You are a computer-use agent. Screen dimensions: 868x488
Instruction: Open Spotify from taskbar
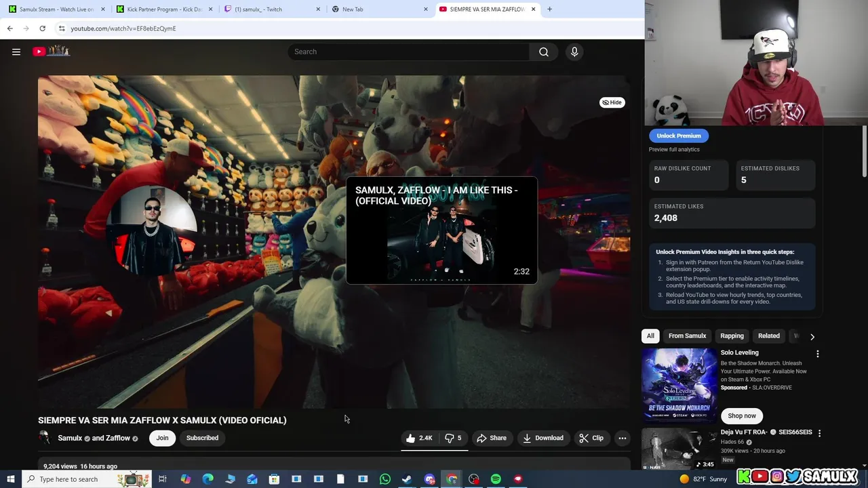(496, 479)
